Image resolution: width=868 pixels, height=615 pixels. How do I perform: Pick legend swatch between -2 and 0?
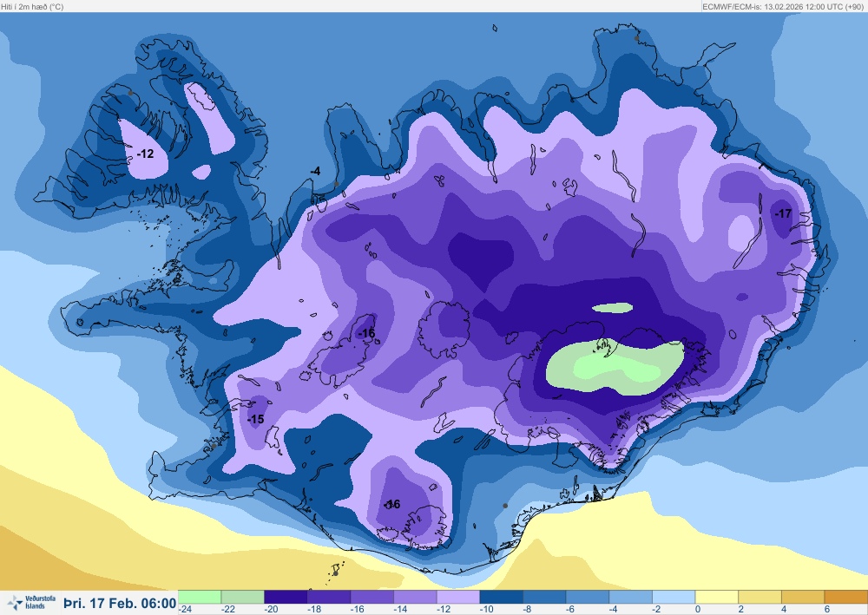(674, 597)
